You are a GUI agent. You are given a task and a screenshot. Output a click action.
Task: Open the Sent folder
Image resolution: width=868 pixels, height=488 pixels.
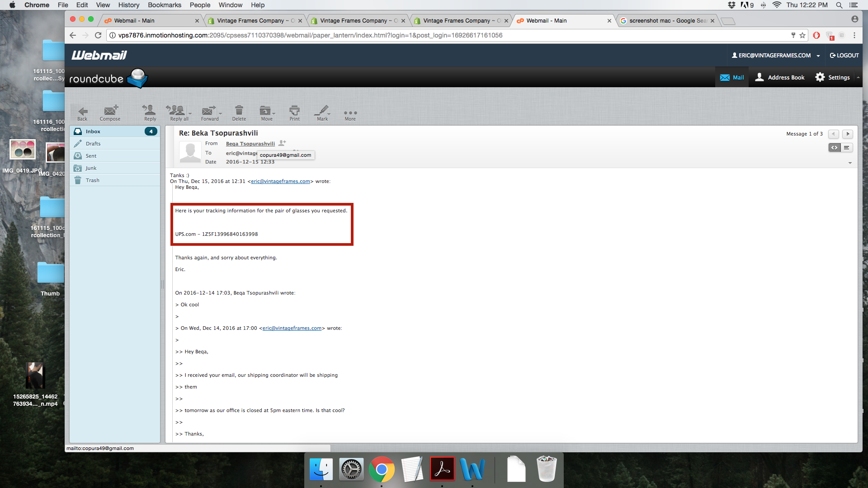(x=115, y=156)
